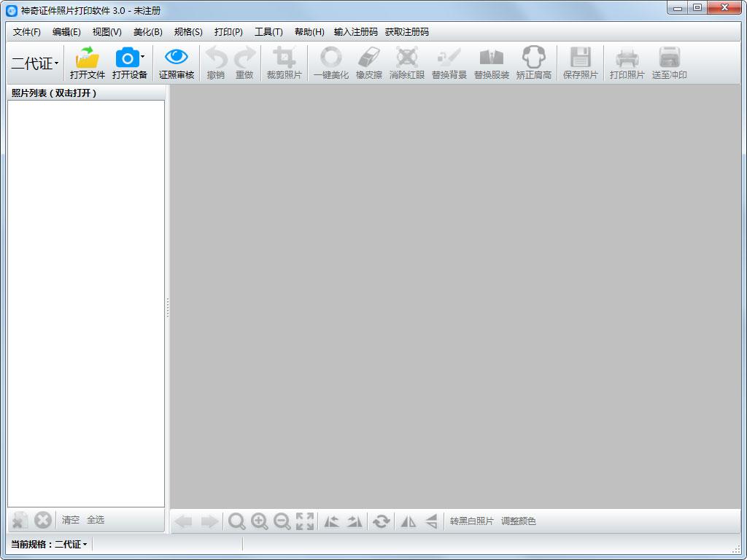Screen dimensions: 747x560
Task: Open the dropdown arrow beside 打开设备
Action: pyautogui.click(x=142, y=57)
